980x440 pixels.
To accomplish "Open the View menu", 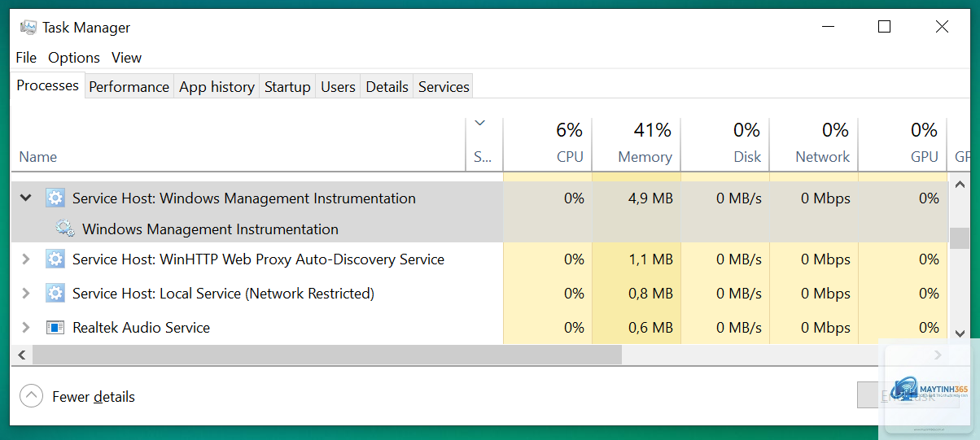I will (126, 58).
